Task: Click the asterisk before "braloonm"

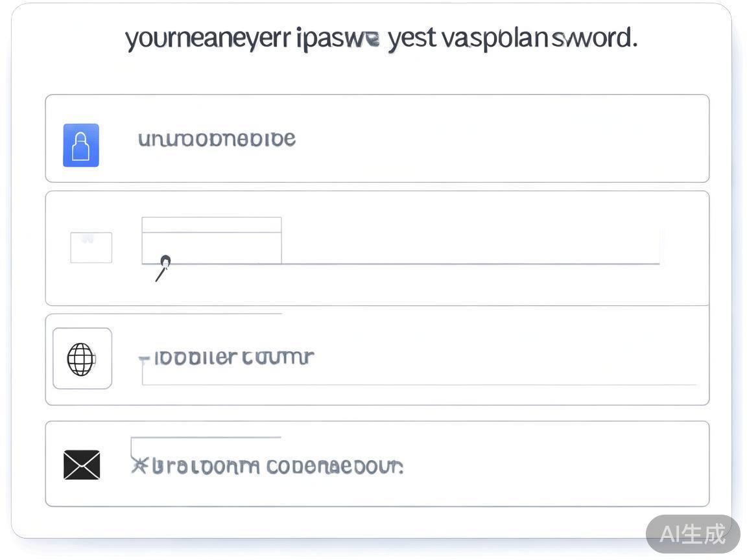Action: coord(139,465)
